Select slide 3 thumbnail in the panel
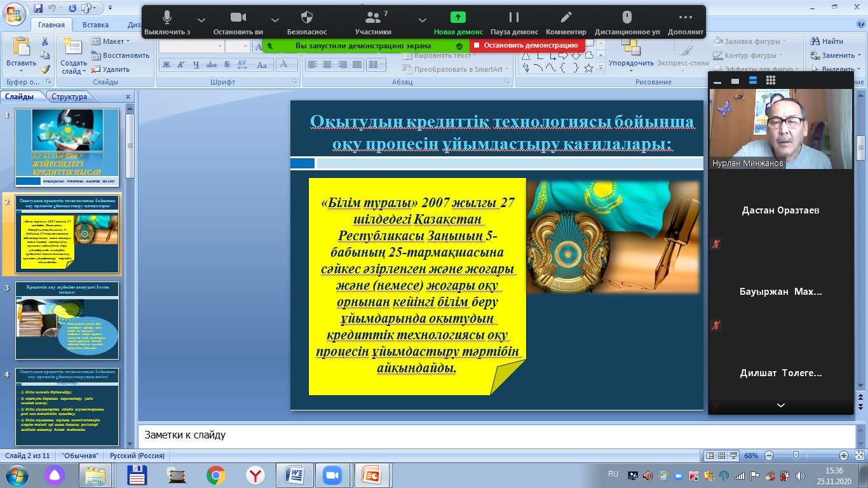 click(67, 320)
